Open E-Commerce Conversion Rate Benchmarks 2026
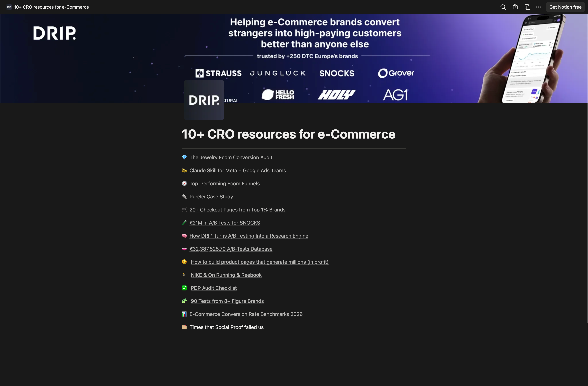588x386 pixels. (x=246, y=314)
